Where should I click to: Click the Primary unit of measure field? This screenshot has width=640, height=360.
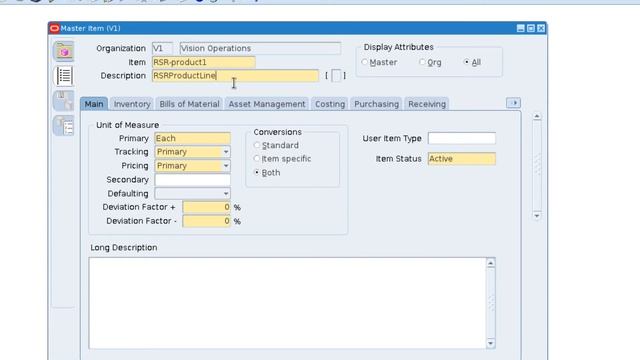(192, 138)
